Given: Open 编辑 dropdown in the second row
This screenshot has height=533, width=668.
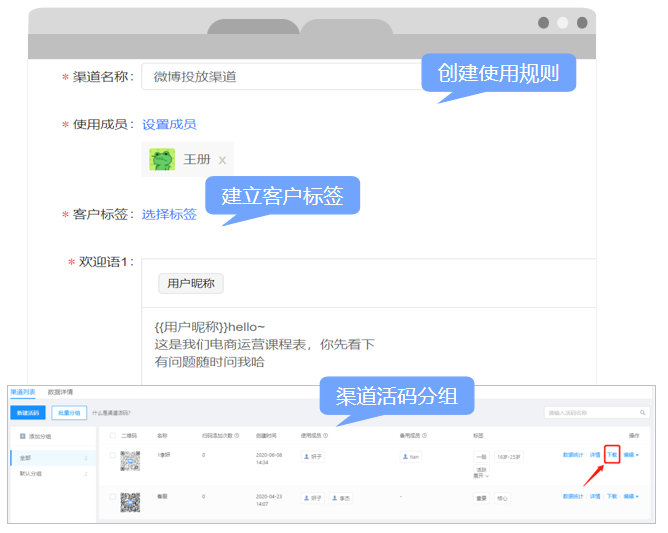Looking at the screenshot, I should [630, 496].
